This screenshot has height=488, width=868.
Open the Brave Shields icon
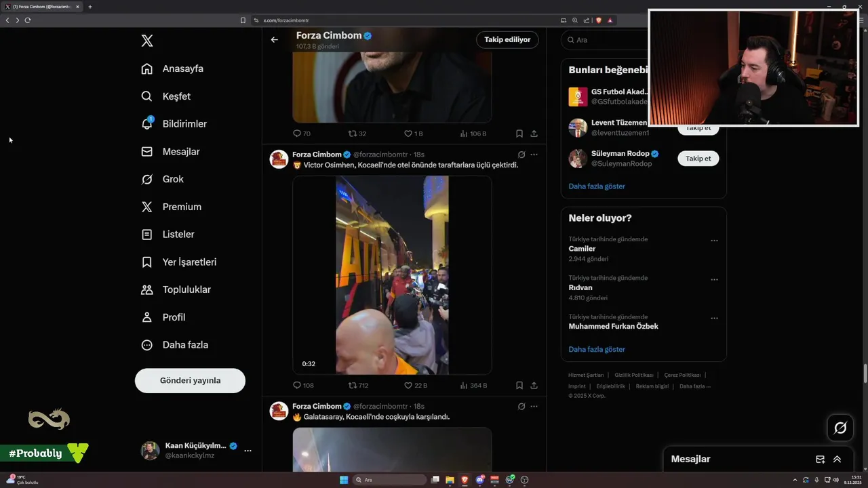pyautogui.click(x=599, y=20)
